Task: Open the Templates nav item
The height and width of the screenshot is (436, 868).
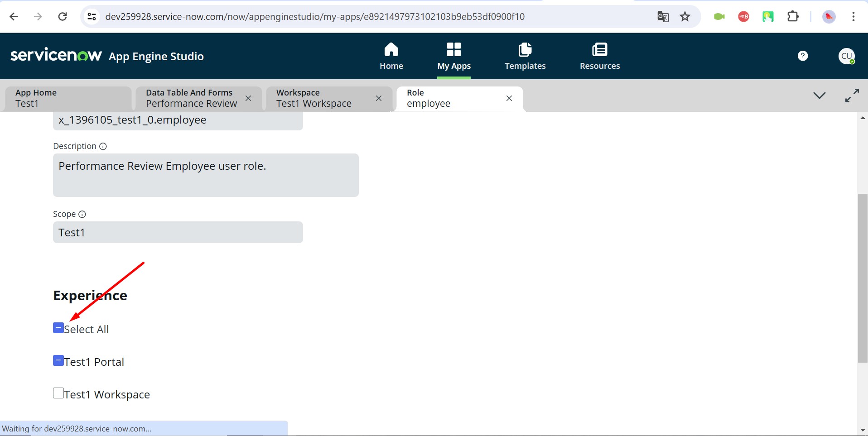Action: pyautogui.click(x=525, y=56)
